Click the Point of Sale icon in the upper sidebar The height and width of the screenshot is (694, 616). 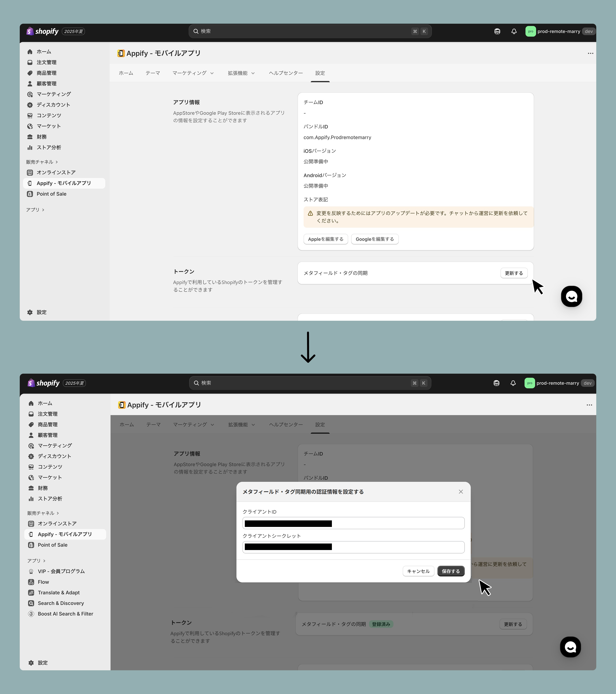[30, 194]
